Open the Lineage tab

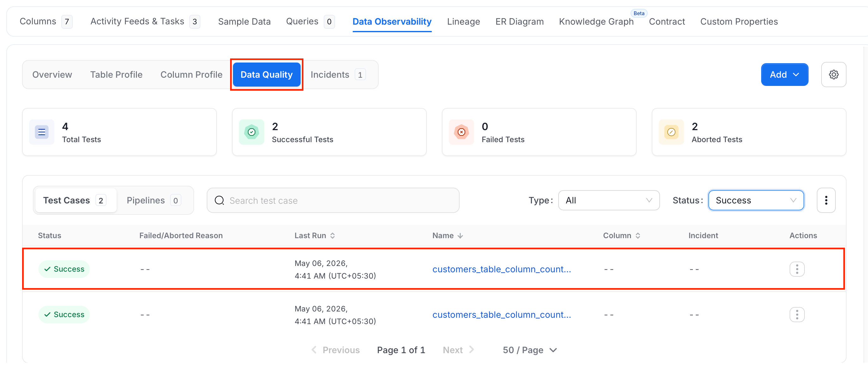click(463, 21)
